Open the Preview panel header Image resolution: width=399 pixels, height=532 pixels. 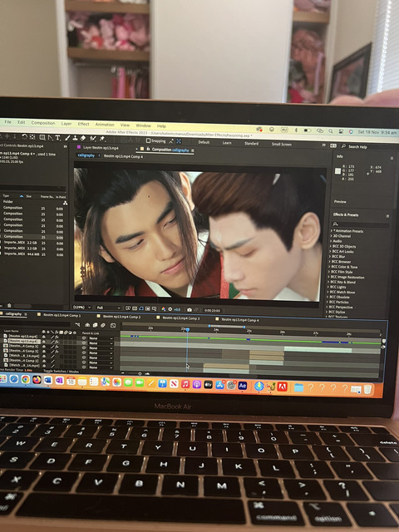340,201
